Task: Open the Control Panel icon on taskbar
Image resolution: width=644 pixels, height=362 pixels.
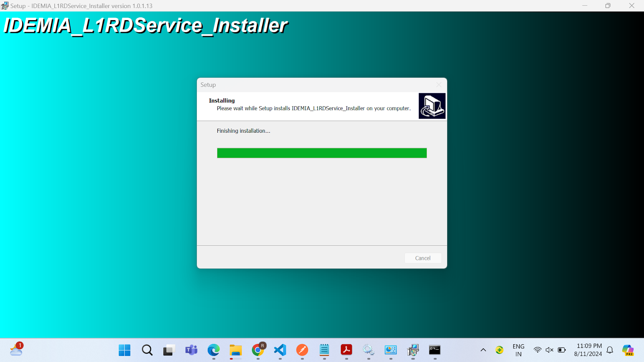Action: coord(391,350)
